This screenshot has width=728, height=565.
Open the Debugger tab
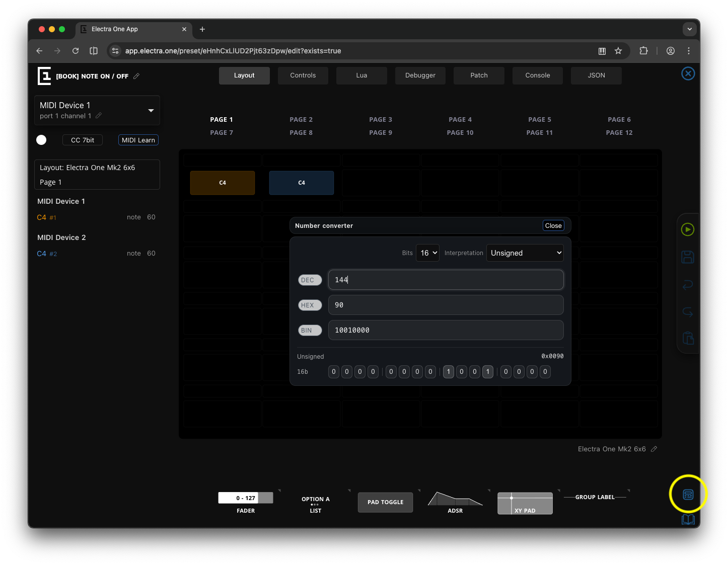pos(420,75)
